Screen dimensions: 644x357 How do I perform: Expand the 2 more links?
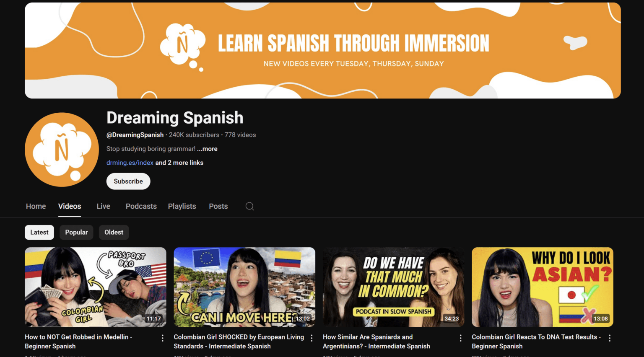179,163
